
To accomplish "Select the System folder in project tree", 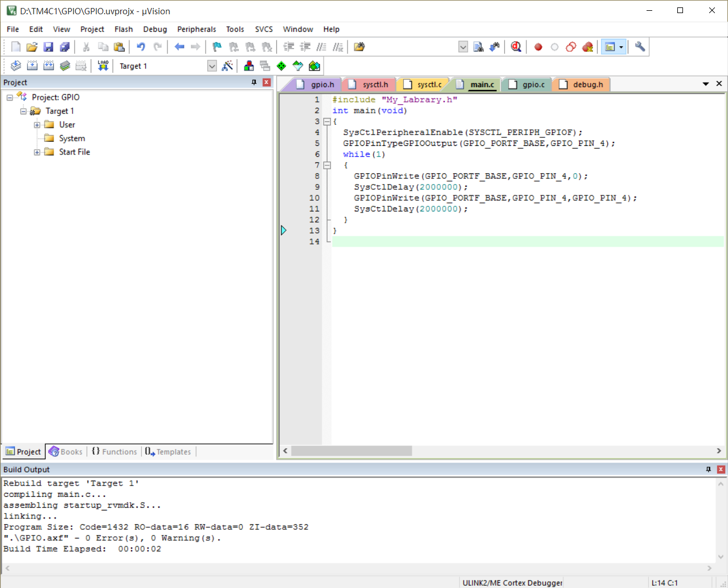I will pos(72,138).
